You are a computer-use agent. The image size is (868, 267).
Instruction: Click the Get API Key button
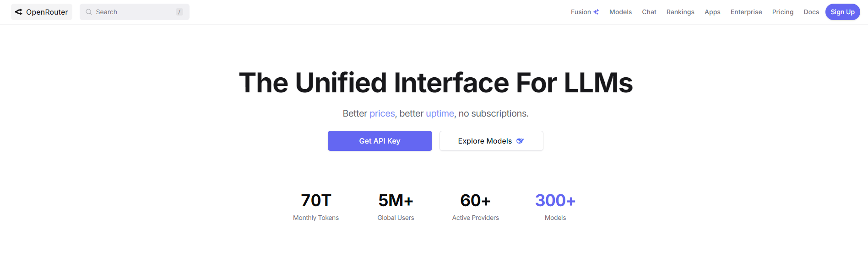[380, 141]
